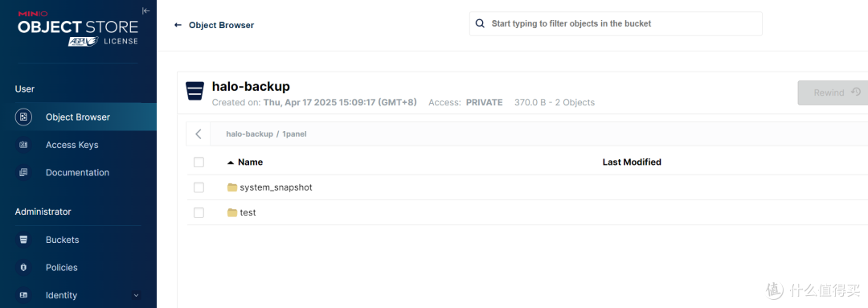Focus the filter objects search field
The image size is (868, 308).
pos(616,24)
